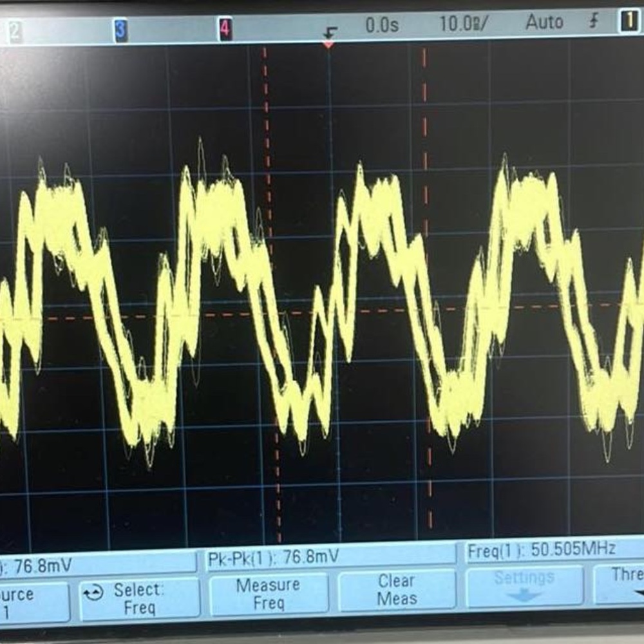Click the Freq(1): 50.505MHz readout
The height and width of the screenshot is (644, 644).
pyautogui.click(x=541, y=549)
